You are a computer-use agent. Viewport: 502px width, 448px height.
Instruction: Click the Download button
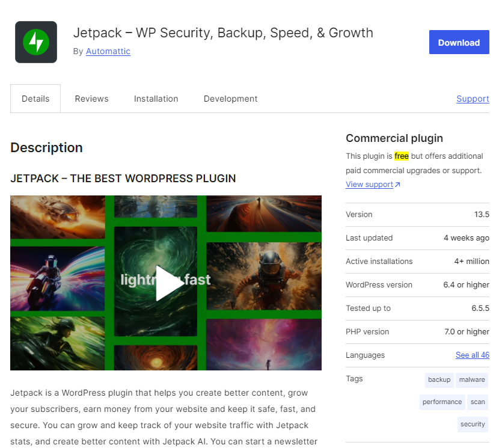459,42
